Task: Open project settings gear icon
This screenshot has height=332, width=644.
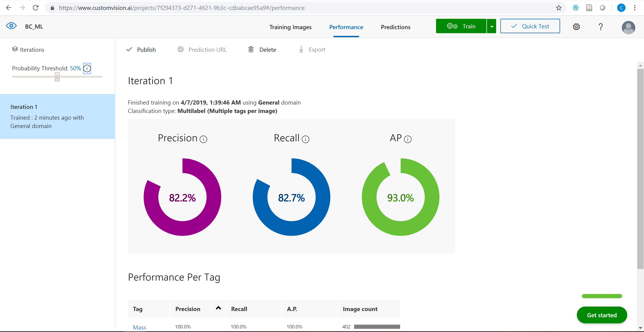Action: click(576, 27)
